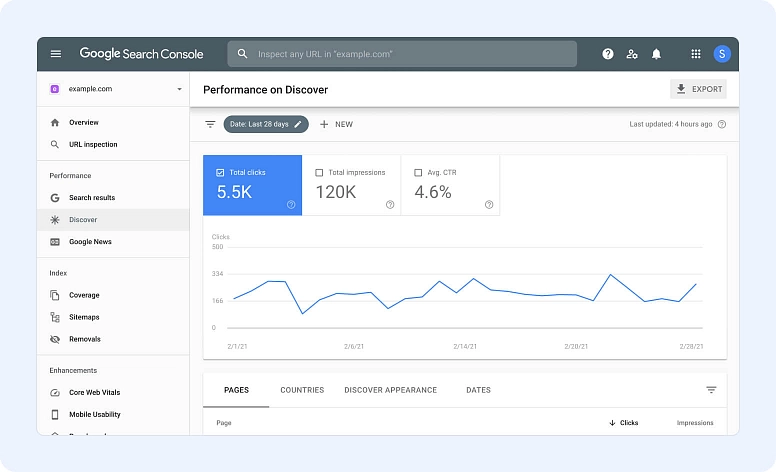Click the table filter icon right of Dates tab
The width and height of the screenshot is (776, 472).
pyautogui.click(x=711, y=390)
